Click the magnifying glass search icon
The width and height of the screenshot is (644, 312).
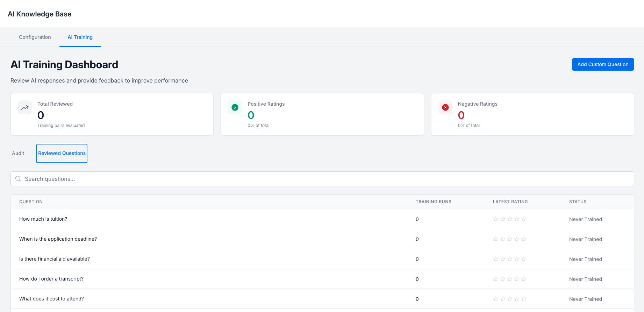pyautogui.click(x=18, y=179)
